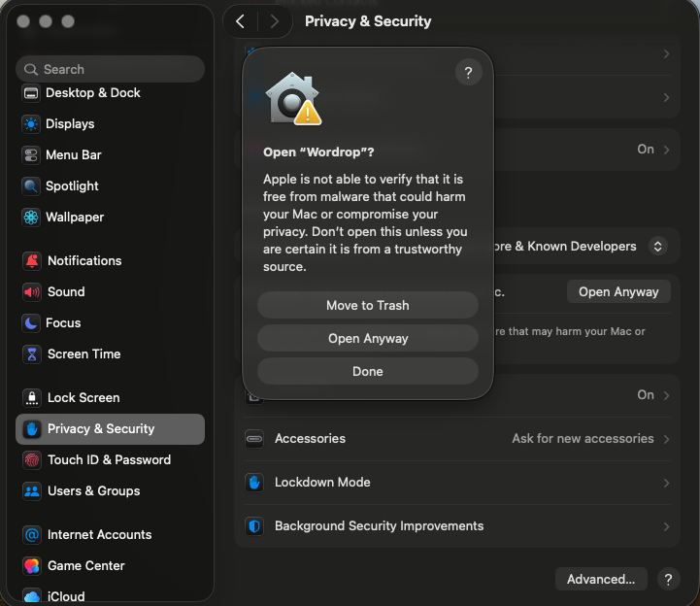The image size is (700, 606).
Task: Click the Desktop & Dock sidebar icon
Action: 31,93
